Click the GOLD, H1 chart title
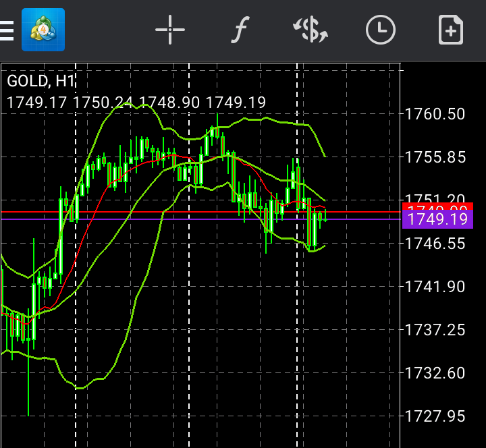Image resolution: width=486 pixels, height=448 pixels. point(41,81)
